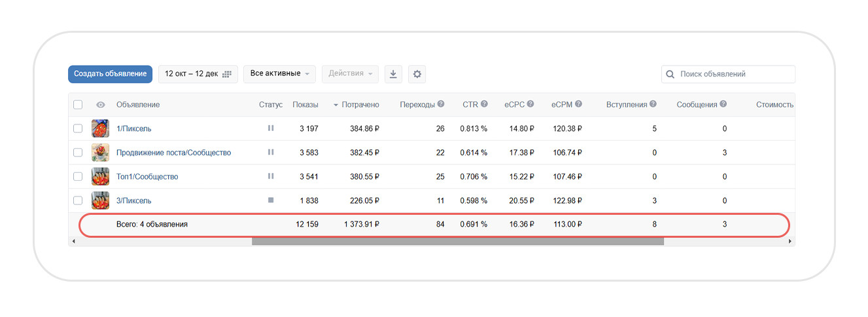Check the select-all checkbox in header
The width and height of the screenshot is (868, 317).
[x=78, y=105]
